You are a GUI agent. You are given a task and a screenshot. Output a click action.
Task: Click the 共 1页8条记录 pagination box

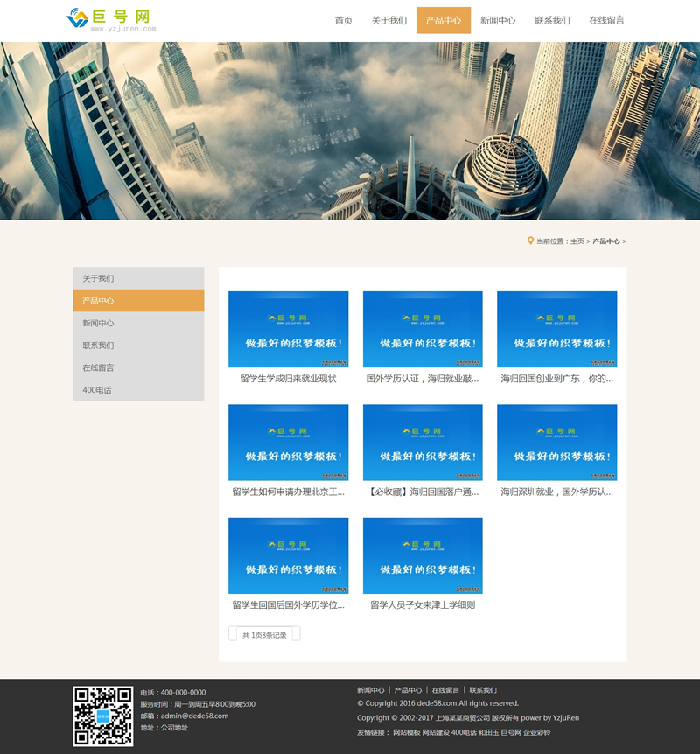point(264,634)
